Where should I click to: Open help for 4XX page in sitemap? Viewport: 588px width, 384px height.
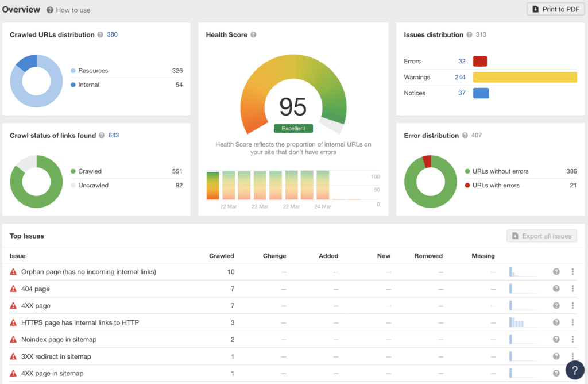[x=556, y=373]
